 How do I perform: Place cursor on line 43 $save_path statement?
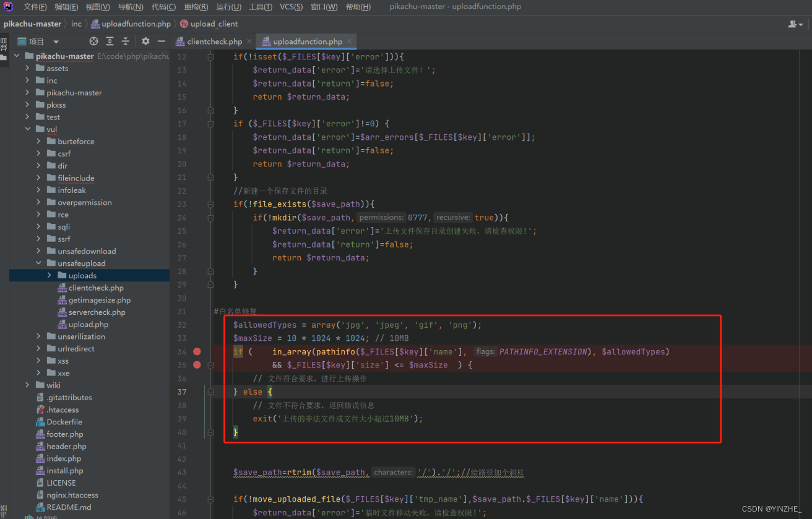click(379, 472)
